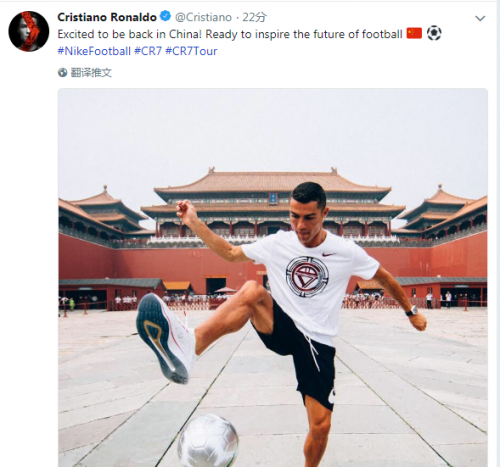The height and width of the screenshot is (467, 500).
Task: Click the Cristiano Ronaldo display name
Action: tap(107, 17)
